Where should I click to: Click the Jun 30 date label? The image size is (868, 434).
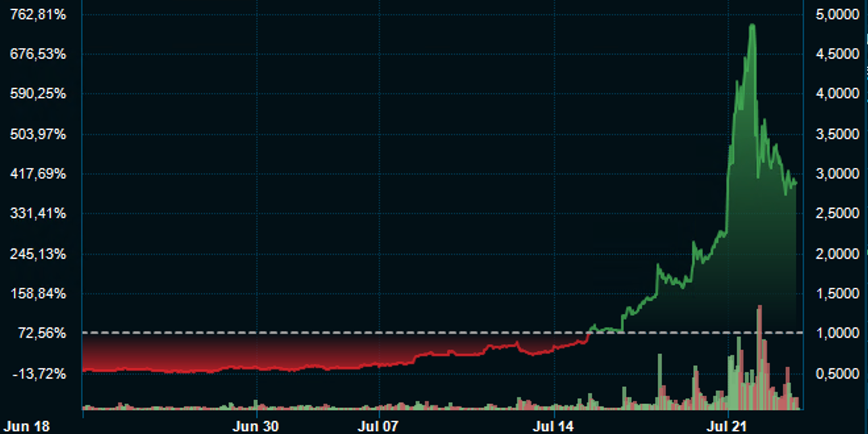256,426
